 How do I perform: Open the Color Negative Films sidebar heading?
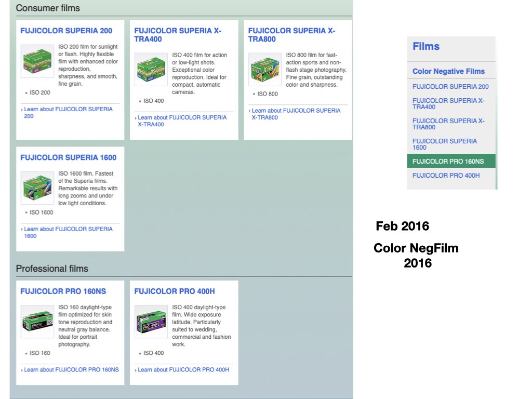pos(448,71)
